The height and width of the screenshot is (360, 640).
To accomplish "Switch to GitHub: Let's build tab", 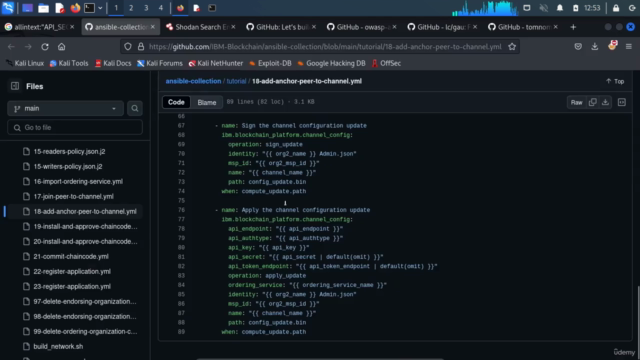I will [x=282, y=27].
